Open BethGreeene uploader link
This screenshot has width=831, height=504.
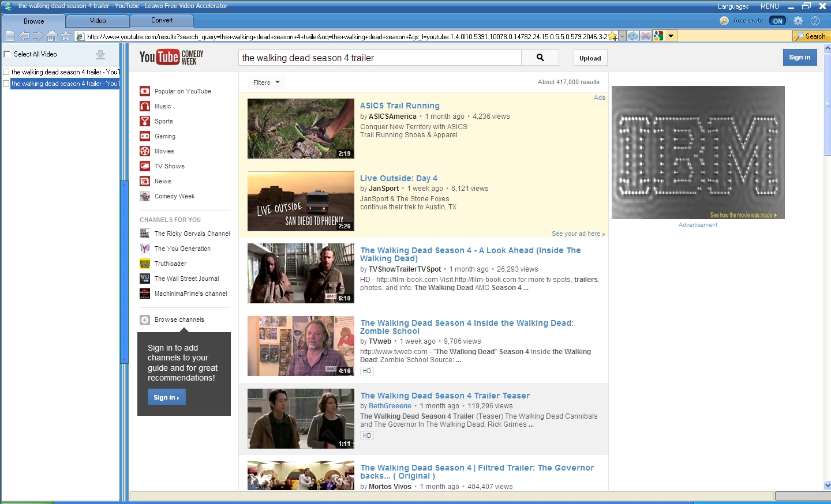[390, 406]
